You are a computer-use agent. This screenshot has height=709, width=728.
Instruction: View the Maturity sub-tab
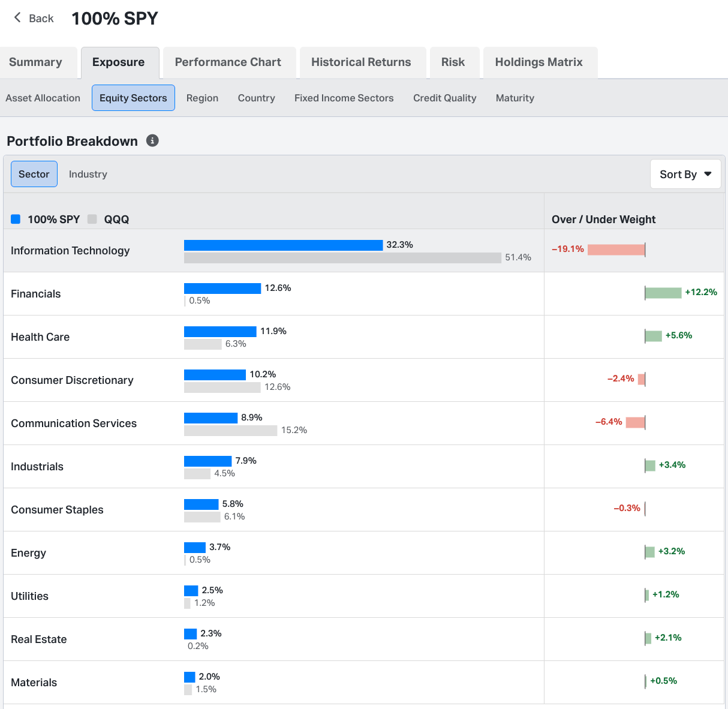(515, 98)
